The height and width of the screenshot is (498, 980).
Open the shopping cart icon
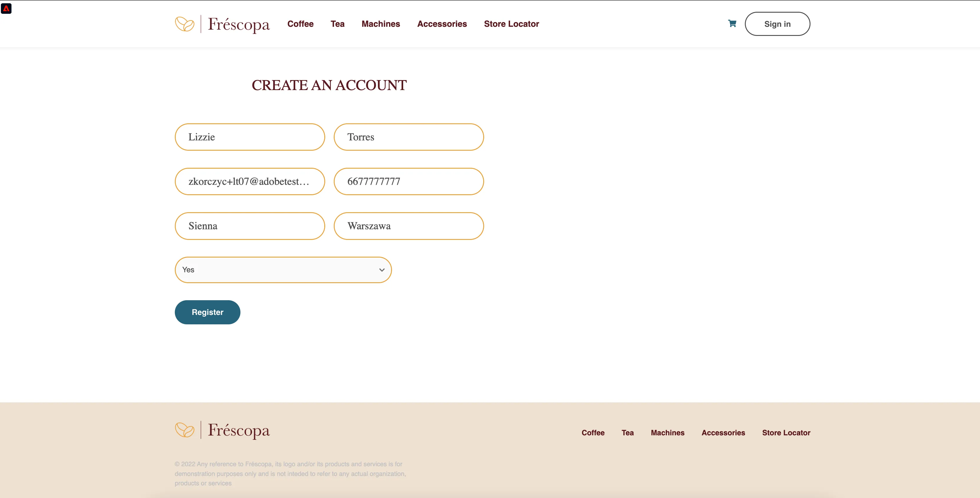click(x=732, y=24)
